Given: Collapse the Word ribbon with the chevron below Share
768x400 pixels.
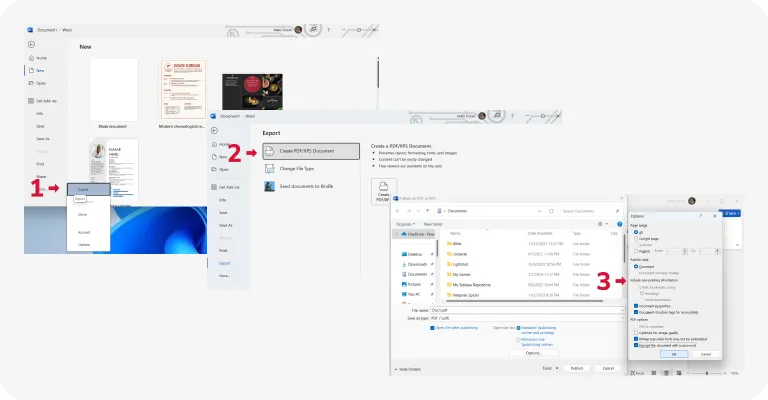Looking at the screenshot, I should pos(737,245).
